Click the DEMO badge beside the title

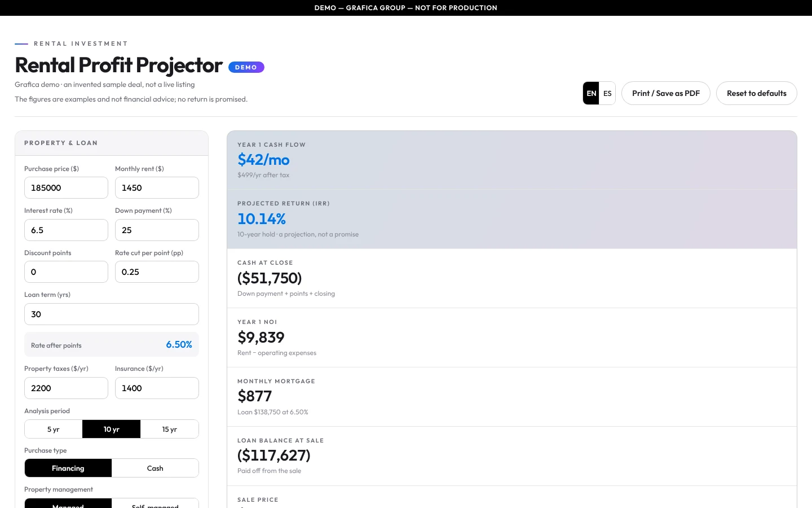246,67
